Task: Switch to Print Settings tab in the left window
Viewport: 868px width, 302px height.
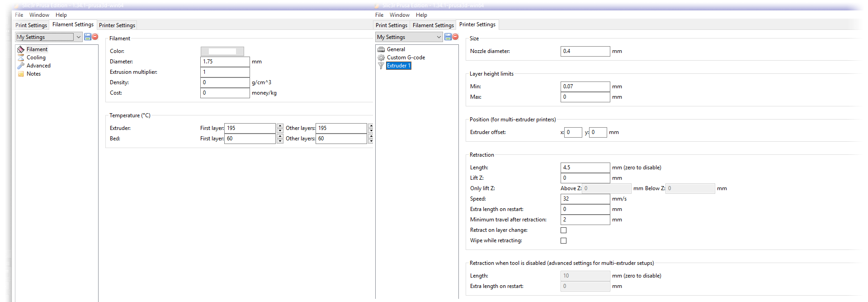Action: point(31,25)
